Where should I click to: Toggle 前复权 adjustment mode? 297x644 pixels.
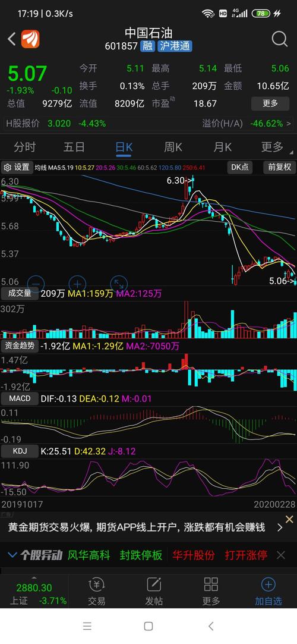[x=280, y=167]
